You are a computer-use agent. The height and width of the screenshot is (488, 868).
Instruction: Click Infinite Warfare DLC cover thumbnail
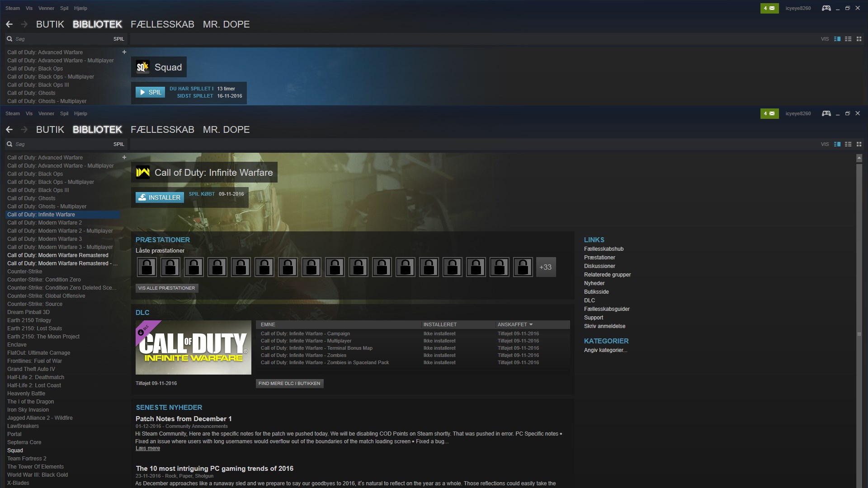pyautogui.click(x=193, y=347)
